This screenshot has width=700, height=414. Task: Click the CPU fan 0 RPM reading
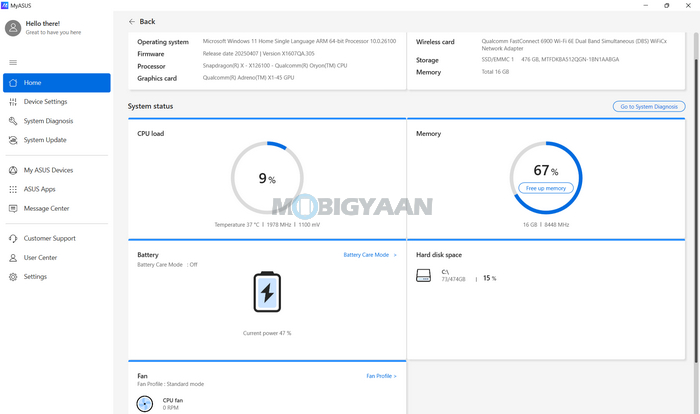point(173,404)
